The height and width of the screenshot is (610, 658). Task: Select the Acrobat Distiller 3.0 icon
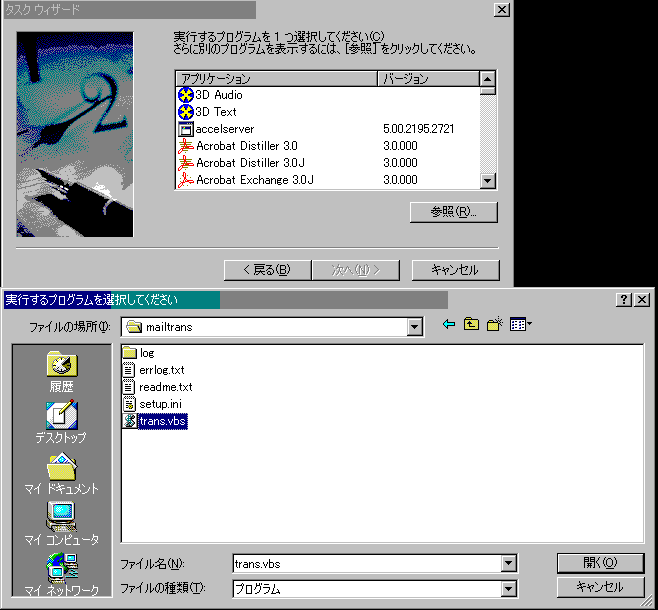pyautogui.click(x=185, y=146)
